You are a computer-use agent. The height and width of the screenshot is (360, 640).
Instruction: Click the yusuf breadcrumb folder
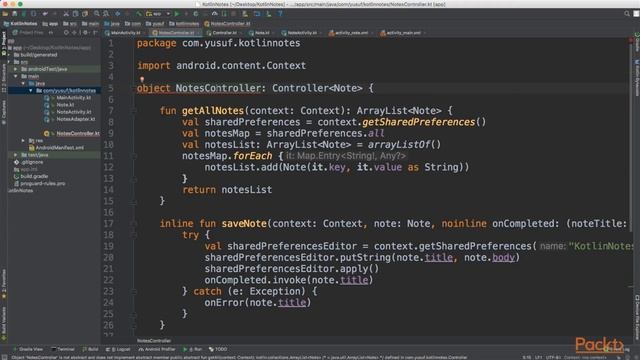155,24
